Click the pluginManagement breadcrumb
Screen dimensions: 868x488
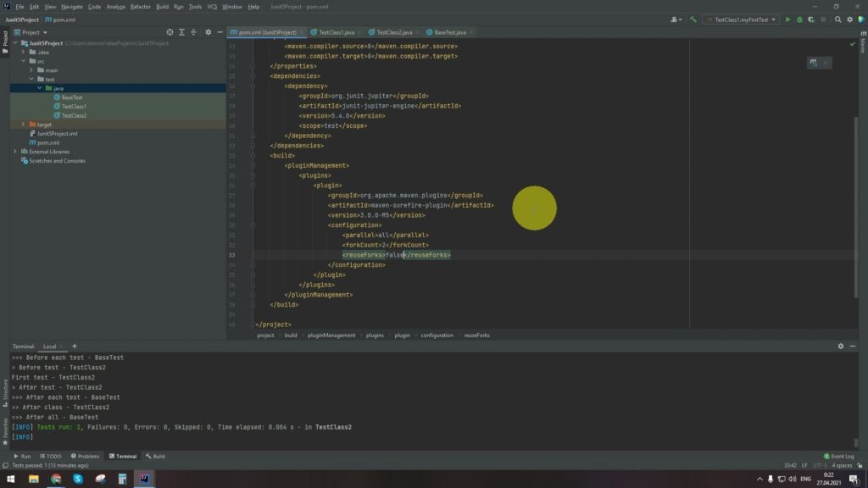331,335
